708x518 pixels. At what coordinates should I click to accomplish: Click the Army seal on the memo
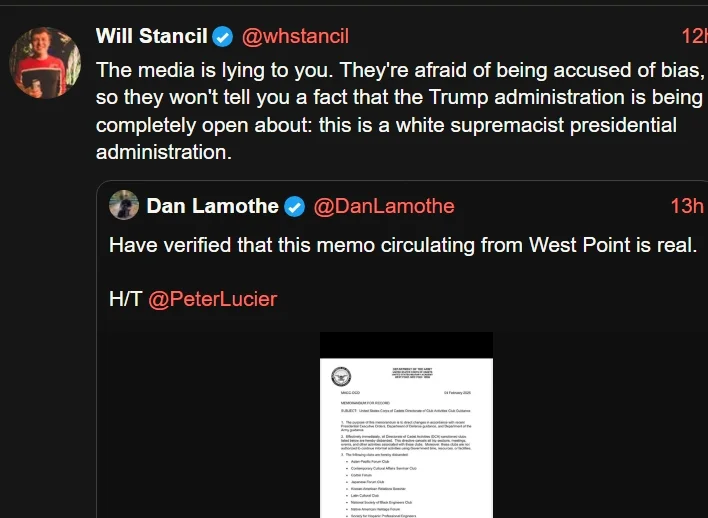pos(341,377)
